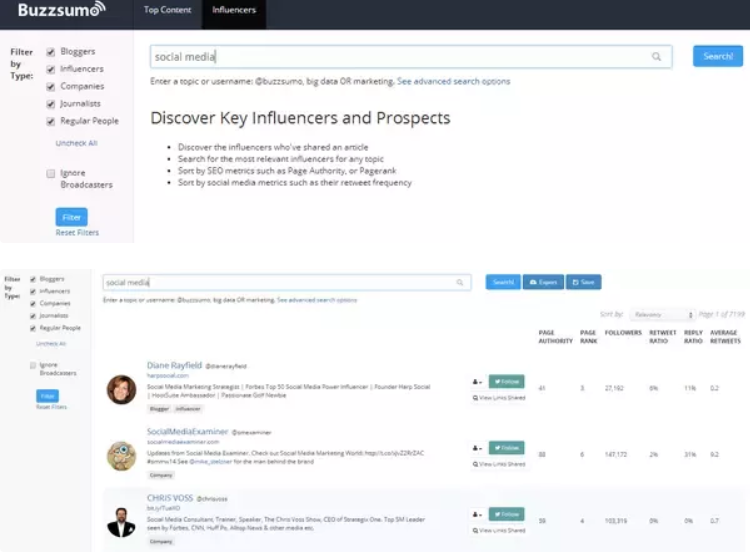The width and height of the screenshot is (750, 556).
Task: Click the magnifier icon in top search box
Action: 656,57
